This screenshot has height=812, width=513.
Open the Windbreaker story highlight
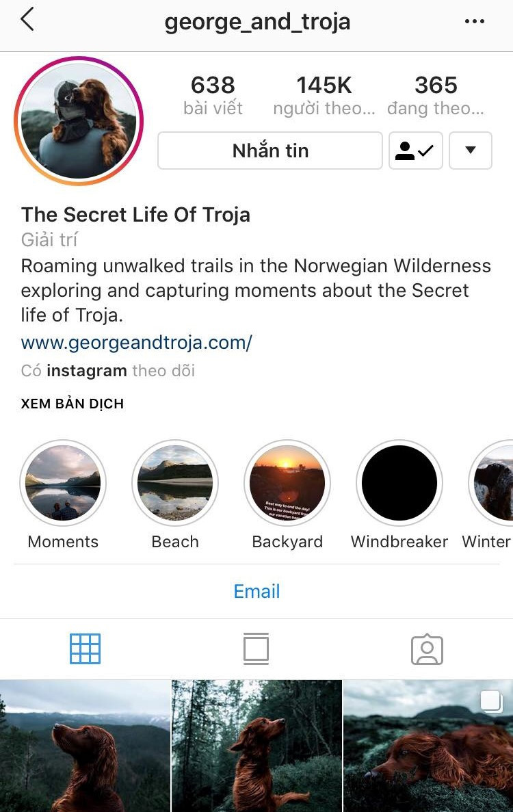399,483
